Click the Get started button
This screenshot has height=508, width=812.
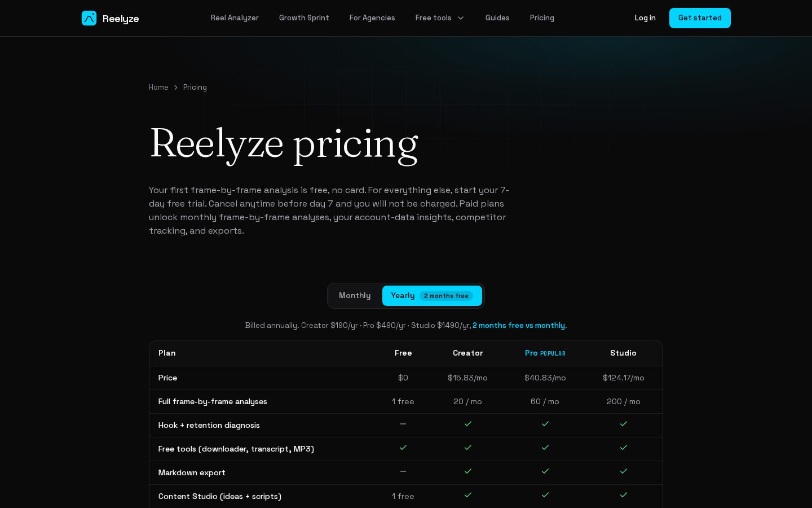coord(700,18)
